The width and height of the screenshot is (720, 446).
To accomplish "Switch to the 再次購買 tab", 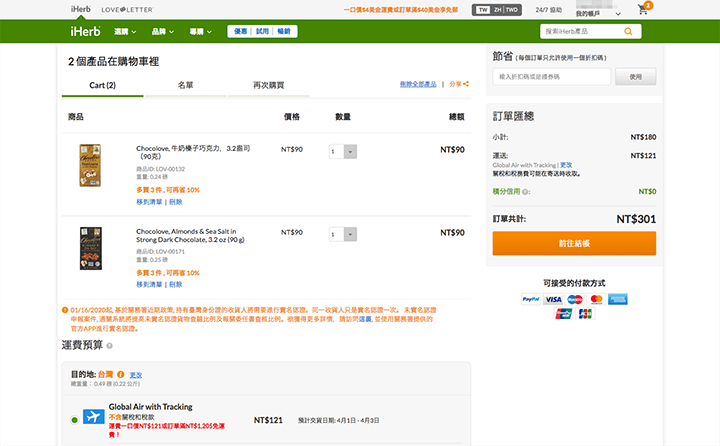I will tap(269, 85).
